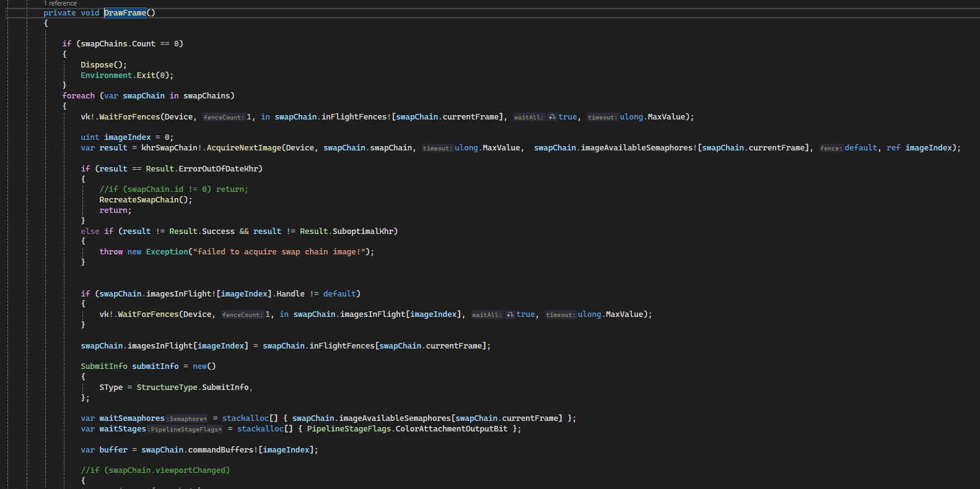This screenshot has height=489, width=980.
Task: Click the RecreateSwapChain() call
Action: click(146, 200)
